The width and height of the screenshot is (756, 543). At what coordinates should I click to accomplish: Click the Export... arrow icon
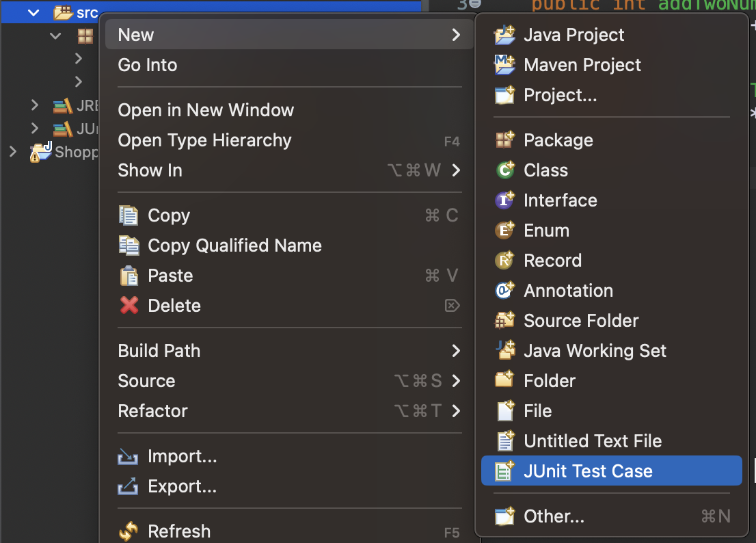click(x=128, y=486)
